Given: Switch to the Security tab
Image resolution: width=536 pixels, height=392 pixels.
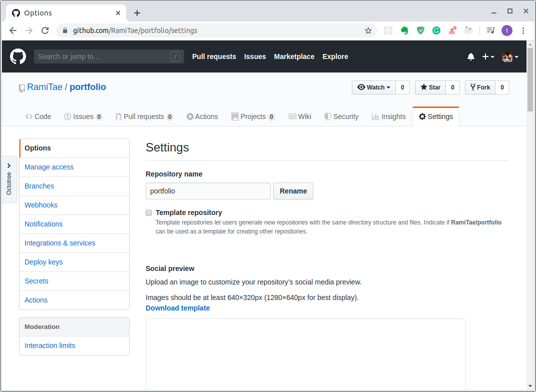Looking at the screenshot, I should point(341,116).
